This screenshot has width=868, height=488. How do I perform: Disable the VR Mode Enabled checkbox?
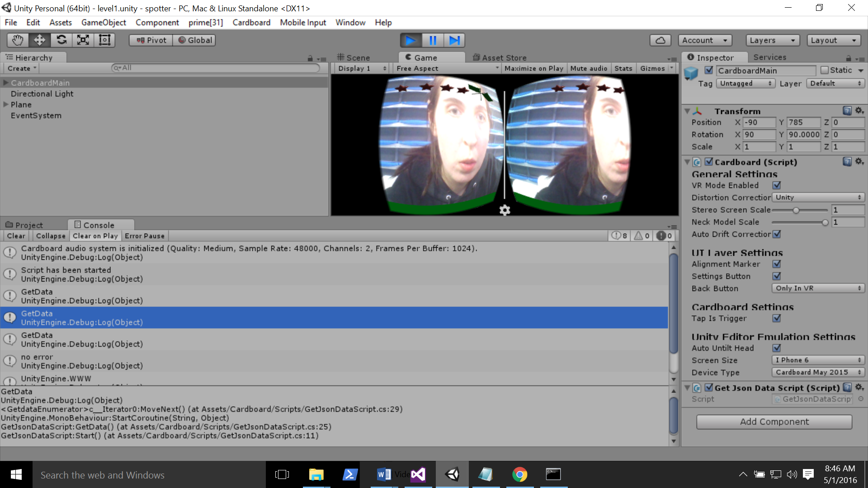coord(777,185)
